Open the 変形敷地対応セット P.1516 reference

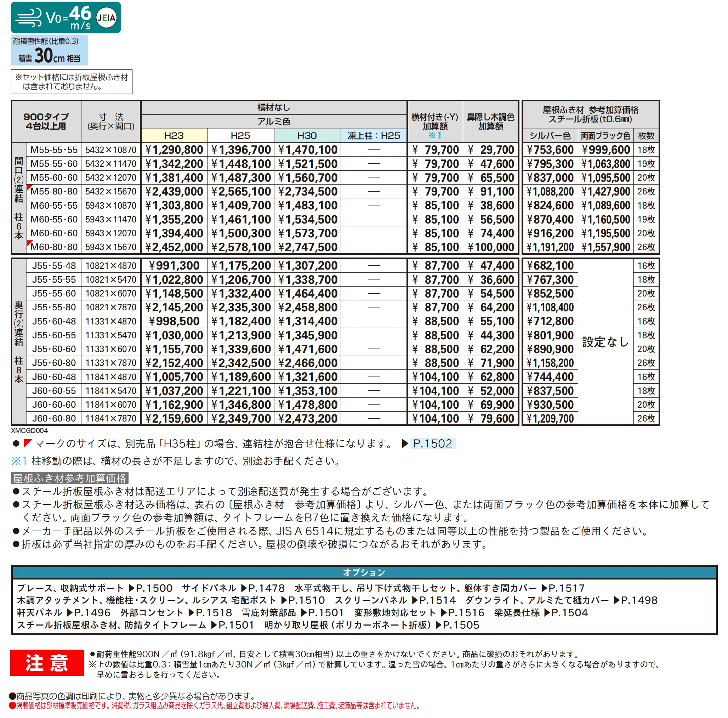tap(419, 612)
